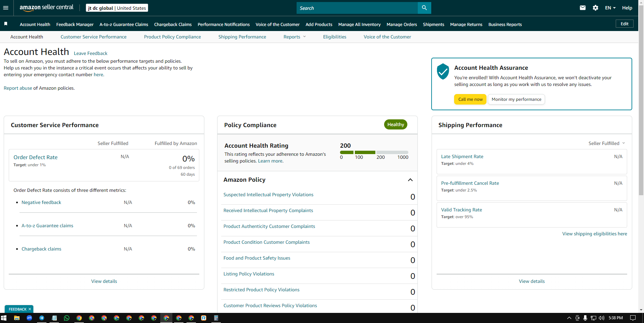Switch to Customer Service Performance tab

pyautogui.click(x=94, y=37)
